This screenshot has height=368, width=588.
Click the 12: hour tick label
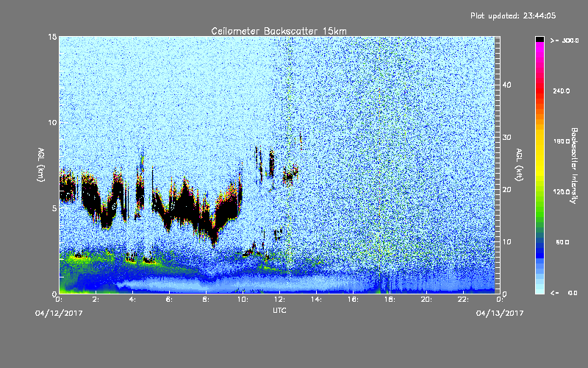pos(280,300)
